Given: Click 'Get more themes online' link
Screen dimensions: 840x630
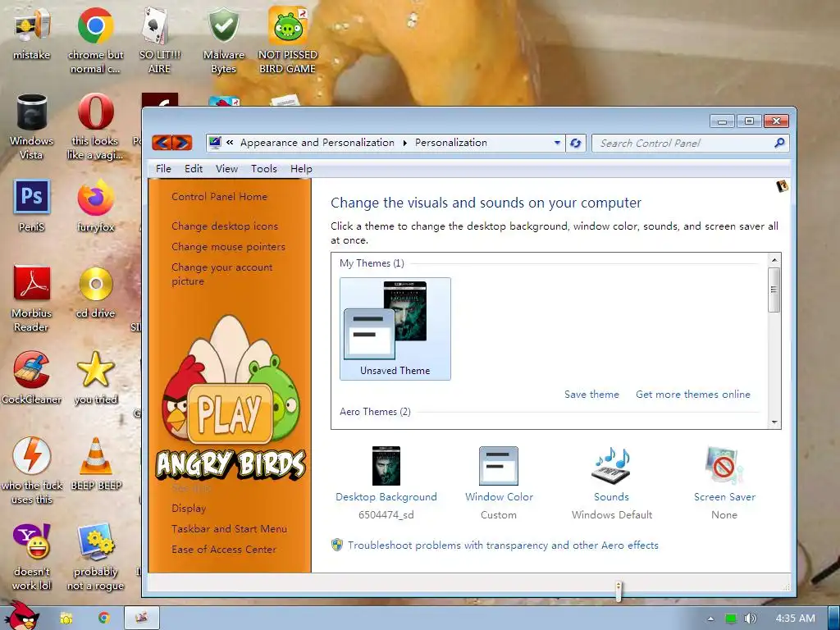Looking at the screenshot, I should (x=692, y=395).
